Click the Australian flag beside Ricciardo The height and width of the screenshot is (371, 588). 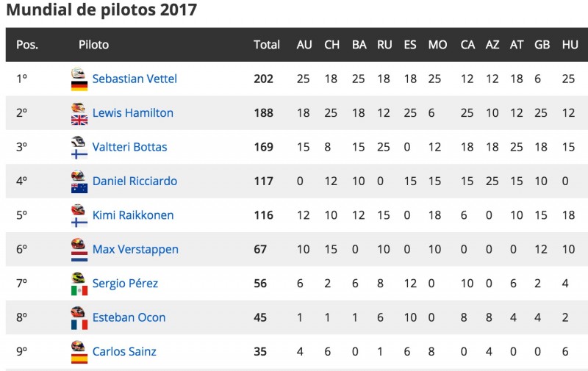[79, 188]
